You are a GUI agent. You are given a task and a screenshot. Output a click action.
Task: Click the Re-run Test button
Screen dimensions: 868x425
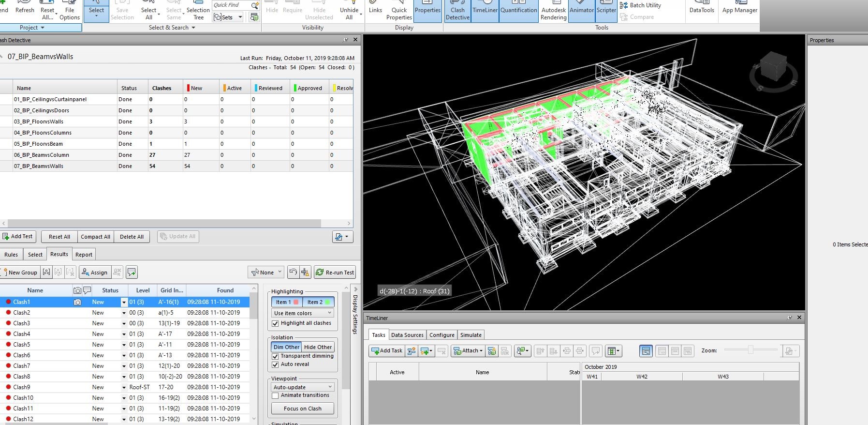pyautogui.click(x=335, y=273)
